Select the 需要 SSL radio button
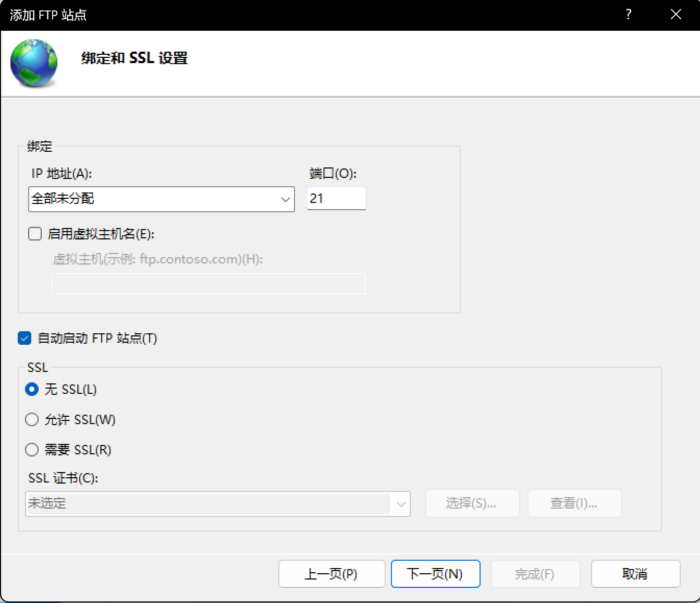Image resolution: width=700 pixels, height=603 pixels. 32,450
